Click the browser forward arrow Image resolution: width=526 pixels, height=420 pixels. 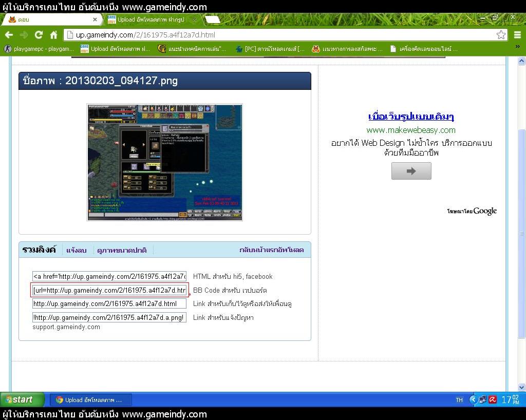point(24,35)
